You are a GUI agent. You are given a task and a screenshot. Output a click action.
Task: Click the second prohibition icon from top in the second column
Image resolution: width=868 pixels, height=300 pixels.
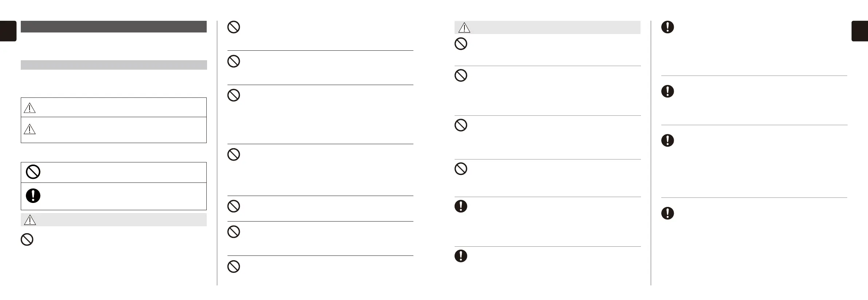(234, 61)
